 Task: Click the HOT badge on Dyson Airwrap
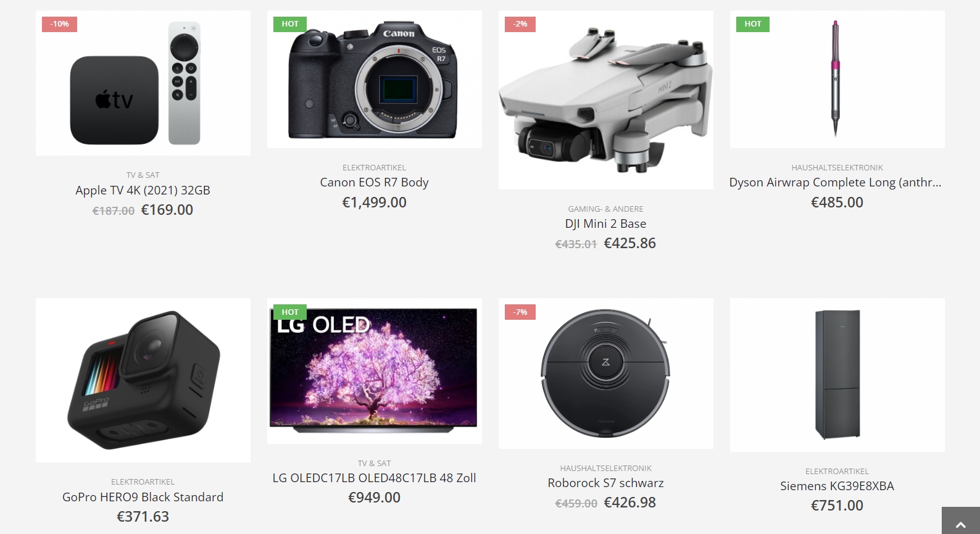[x=753, y=24]
